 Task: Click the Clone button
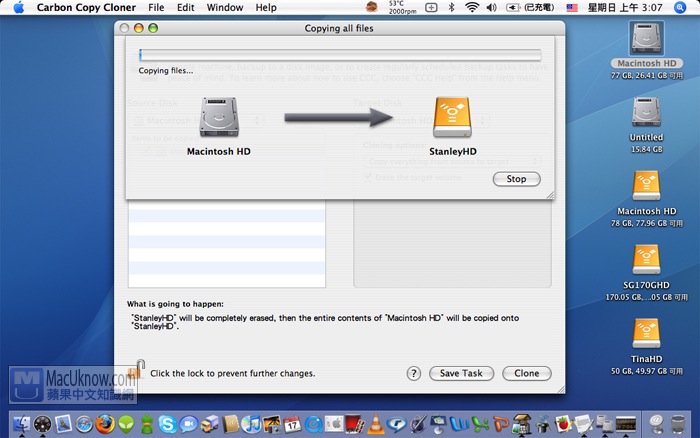(x=527, y=373)
